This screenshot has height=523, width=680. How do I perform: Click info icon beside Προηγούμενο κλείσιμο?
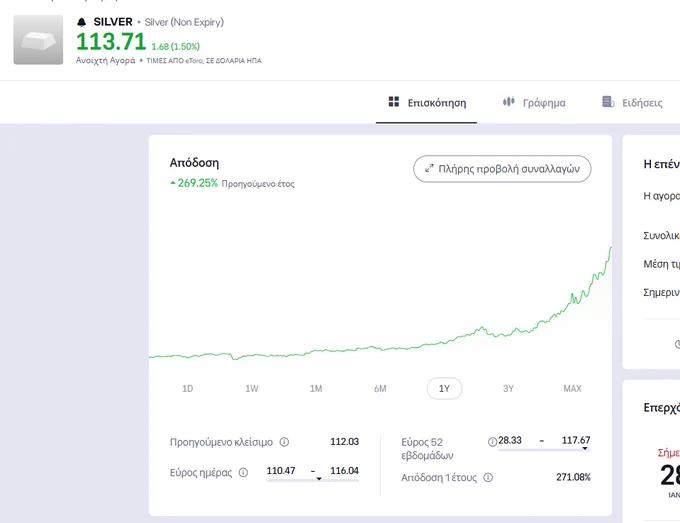284,442
